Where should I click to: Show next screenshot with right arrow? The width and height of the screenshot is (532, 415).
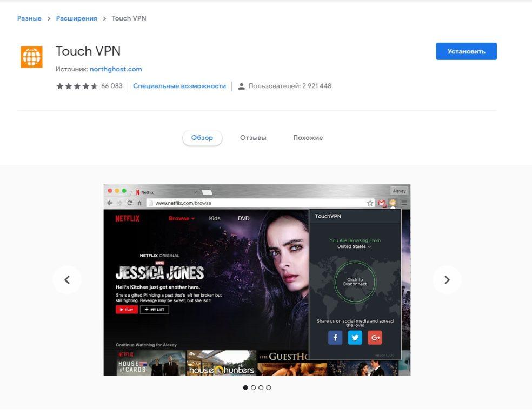pyautogui.click(x=447, y=280)
